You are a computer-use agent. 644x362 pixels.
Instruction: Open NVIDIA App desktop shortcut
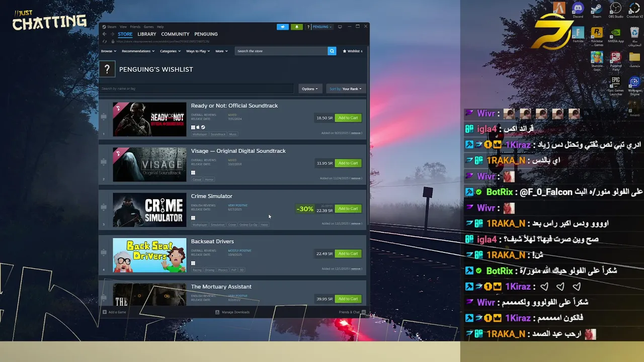615,34
